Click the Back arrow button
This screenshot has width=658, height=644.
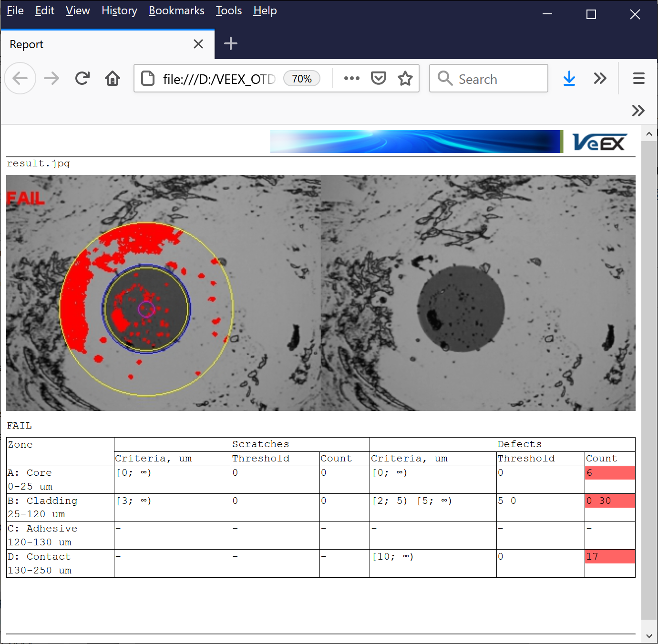(20, 78)
